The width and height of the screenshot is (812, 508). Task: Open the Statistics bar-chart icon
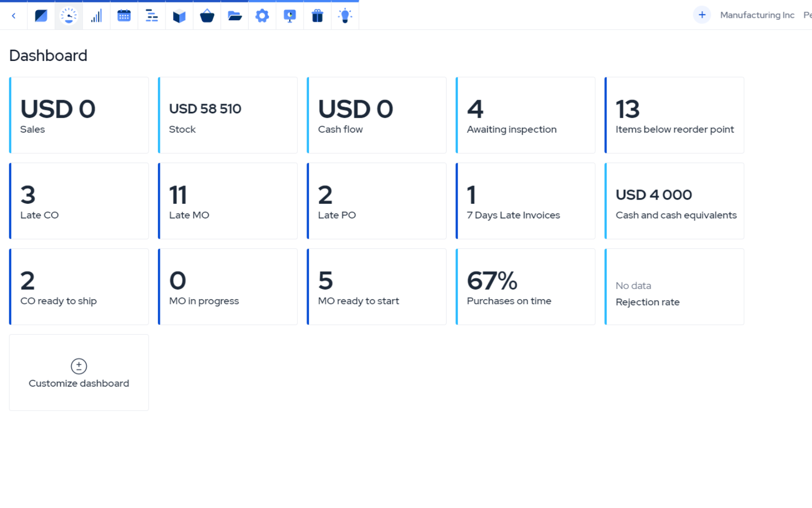(96, 15)
